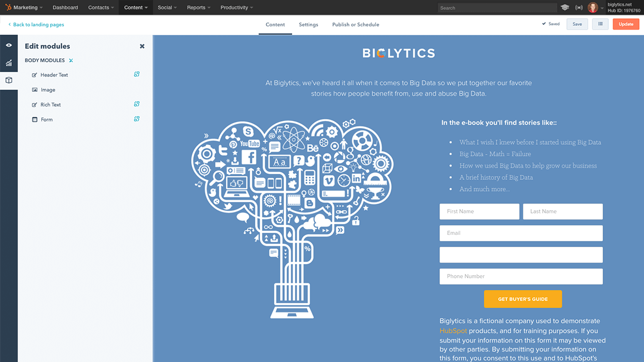Open the Content dropdown menu
The image size is (644, 362).
click(135, 7)
